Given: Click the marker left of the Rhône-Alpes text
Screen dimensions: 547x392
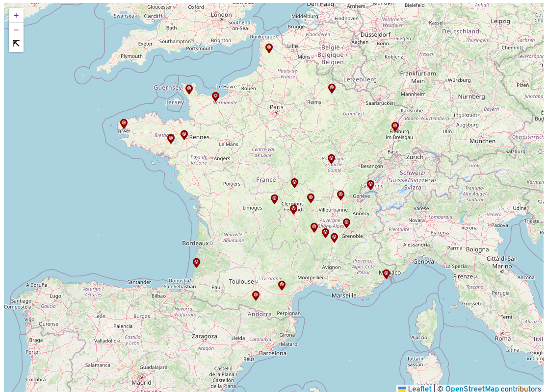Looking at the screenshot, I should click(x=314, y=227).
